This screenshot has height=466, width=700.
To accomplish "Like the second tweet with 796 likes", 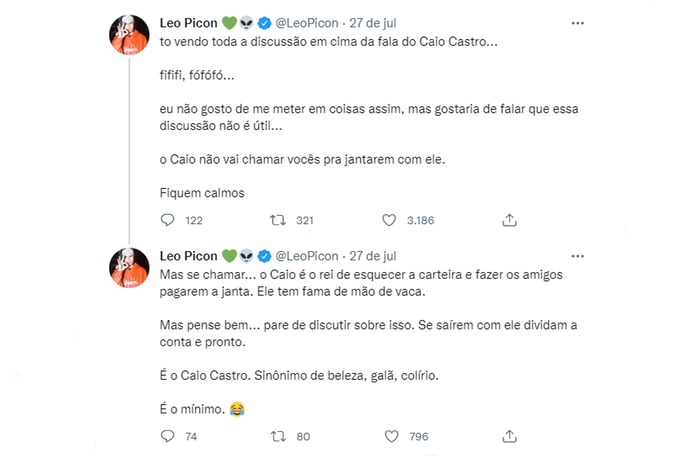I will [393, 436].
